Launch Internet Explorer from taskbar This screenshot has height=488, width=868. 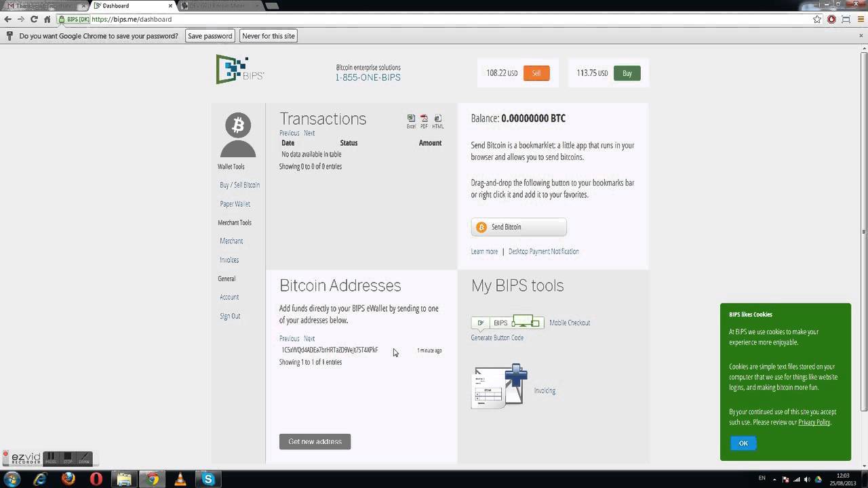click(x=40, y=479)
